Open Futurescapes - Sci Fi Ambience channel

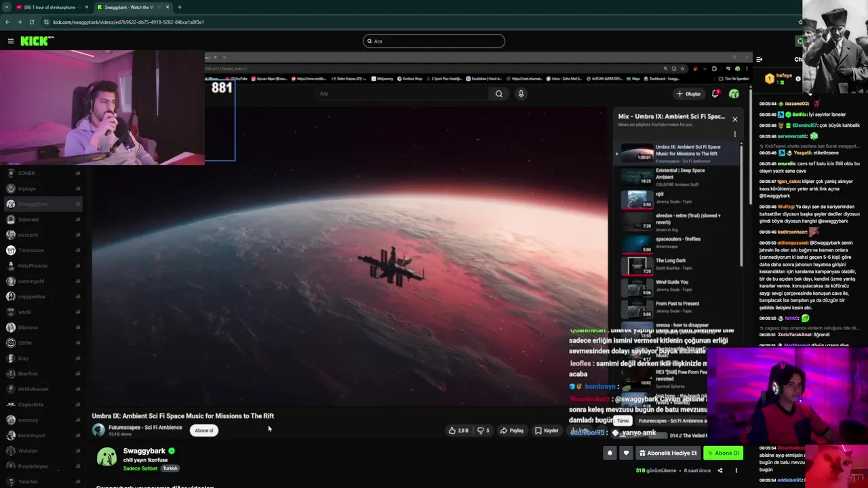[145, 428]
